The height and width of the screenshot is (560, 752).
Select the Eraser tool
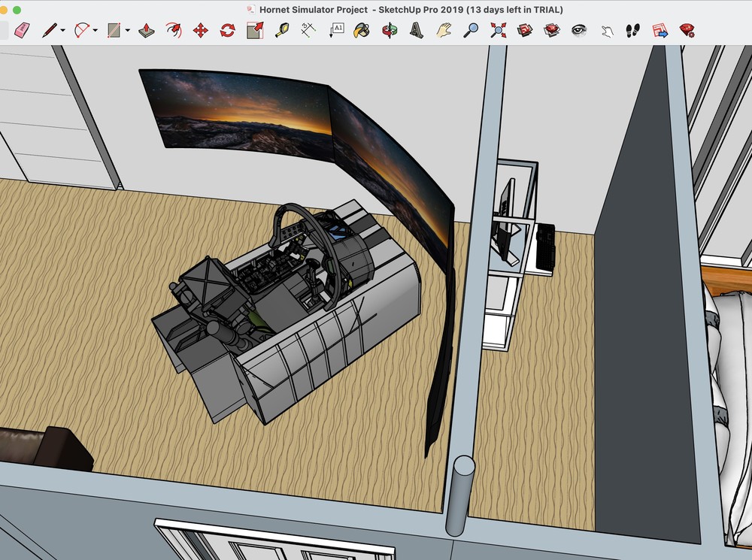21,32
